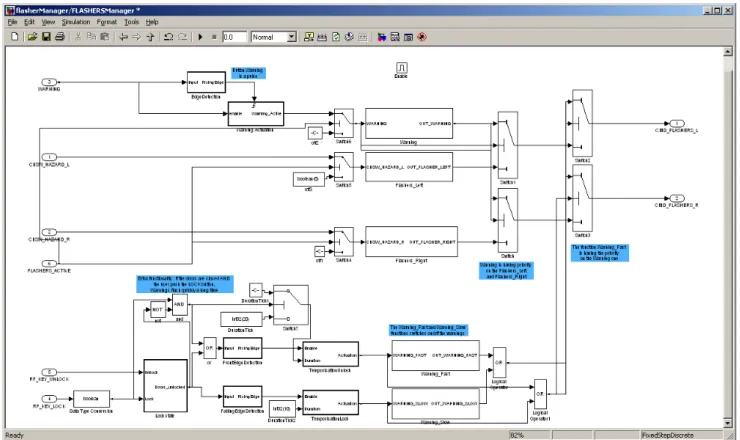
Task: Select the TemporisationUnlock block
Action: 330,355
